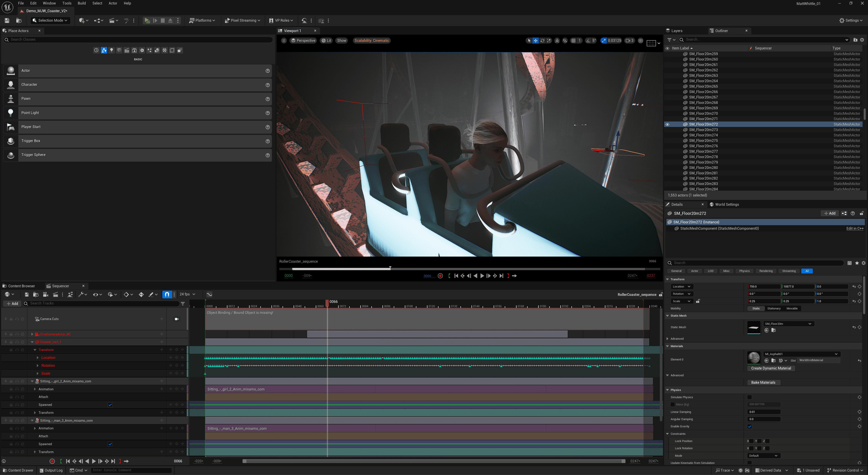
Task: Click the Save icon in main toolbar
Action: click(x=7, y=21)
